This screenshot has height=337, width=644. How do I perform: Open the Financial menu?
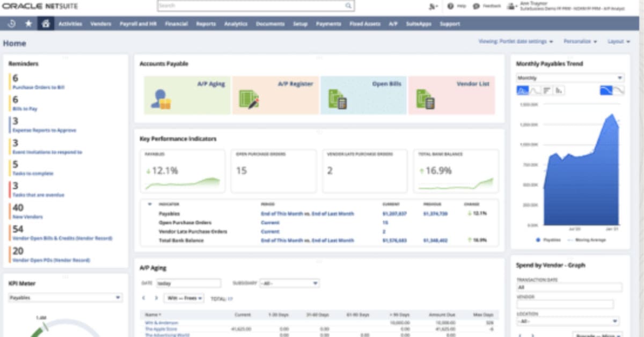[177, 24]
